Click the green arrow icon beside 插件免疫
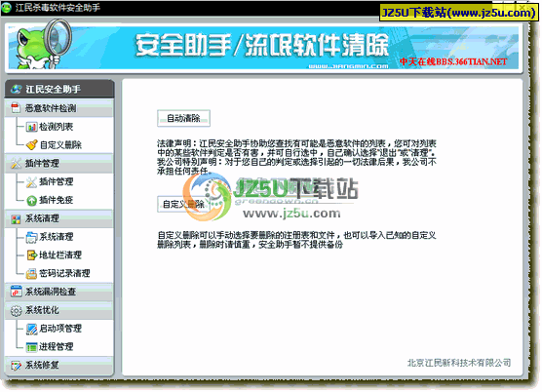The height and width of the screenshot is (392, 542). 31,200
